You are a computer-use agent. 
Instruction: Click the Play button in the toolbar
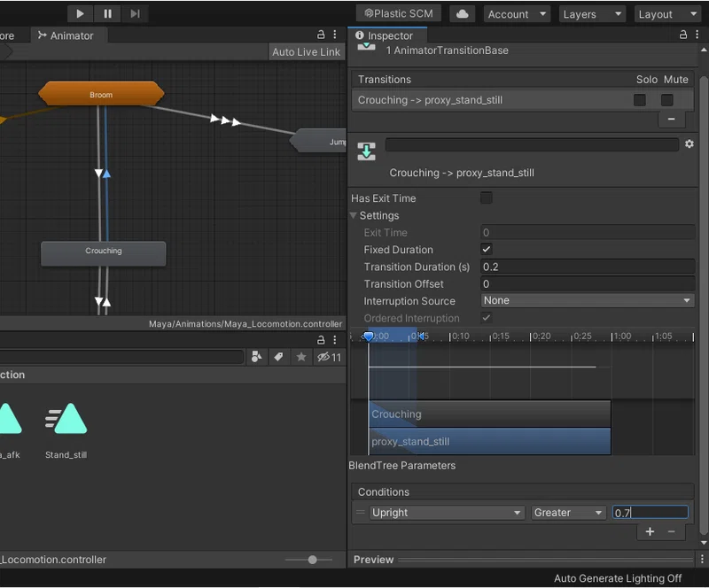(80, 13)
